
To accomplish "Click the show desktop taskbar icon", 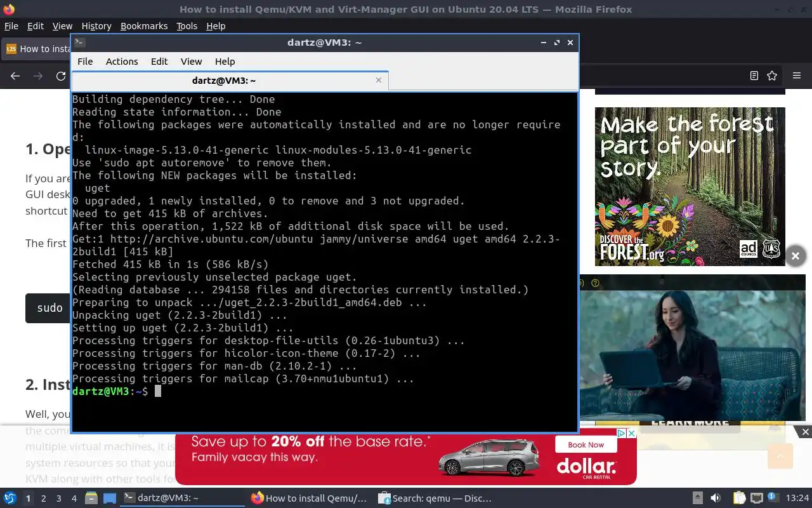I will point(110,498).
